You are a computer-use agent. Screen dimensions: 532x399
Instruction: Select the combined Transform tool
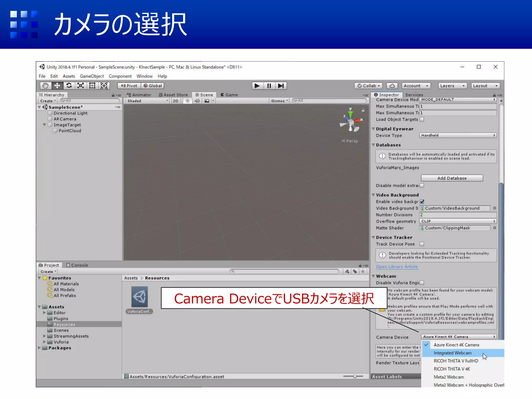tap(104, 86)
